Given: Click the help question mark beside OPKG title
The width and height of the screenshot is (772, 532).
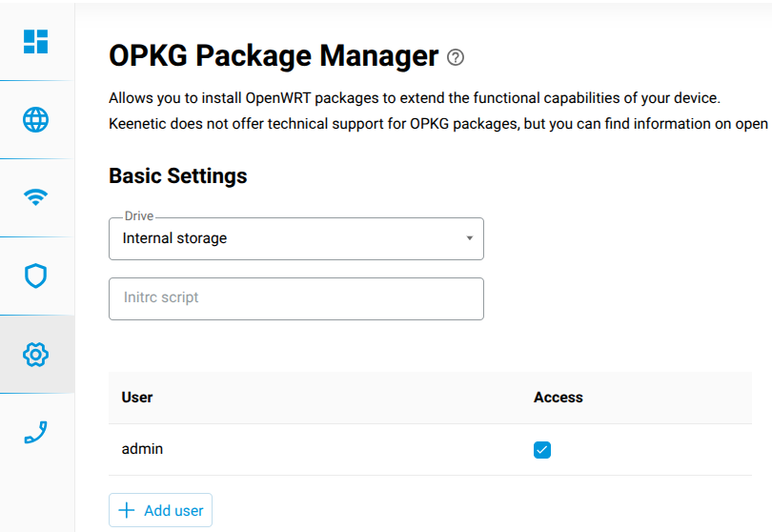Looking at the screenshot, I should 456,57.
